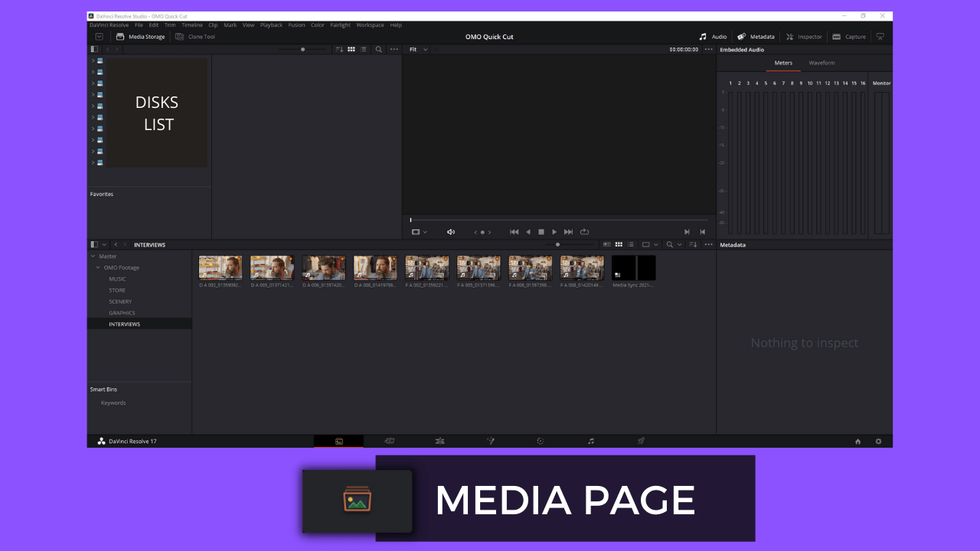The width and height of the screenshot is (980, 551).
Task: Open top-left workspace layout dropdown button
Action: pos(100,37)
